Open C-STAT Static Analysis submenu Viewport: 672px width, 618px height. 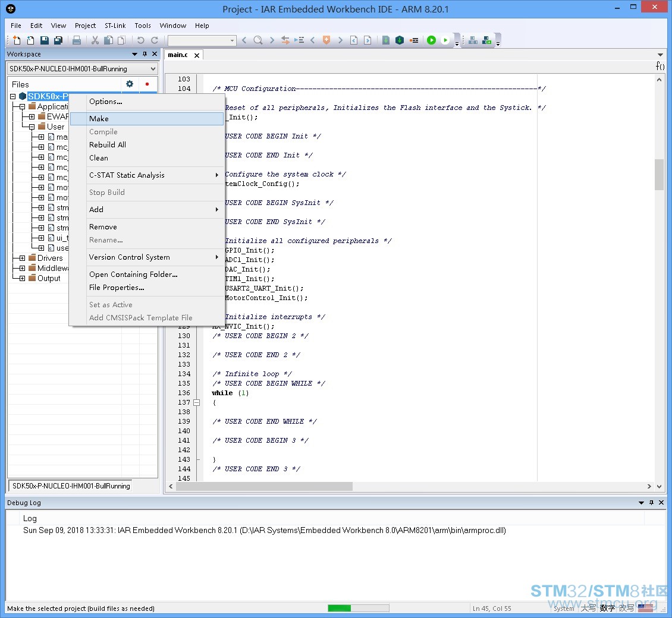pyautogui.click(x=146, y=175)
